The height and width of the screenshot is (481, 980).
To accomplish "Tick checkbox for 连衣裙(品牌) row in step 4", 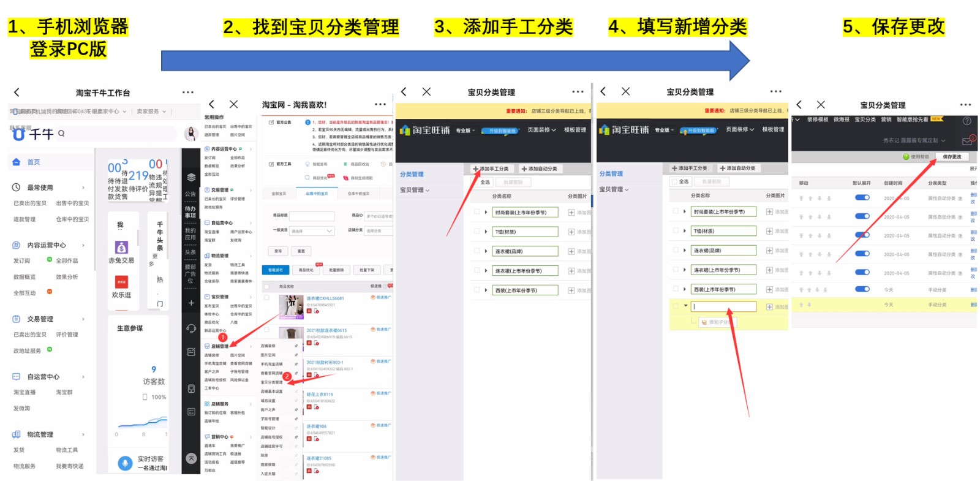I will (676, 250).
